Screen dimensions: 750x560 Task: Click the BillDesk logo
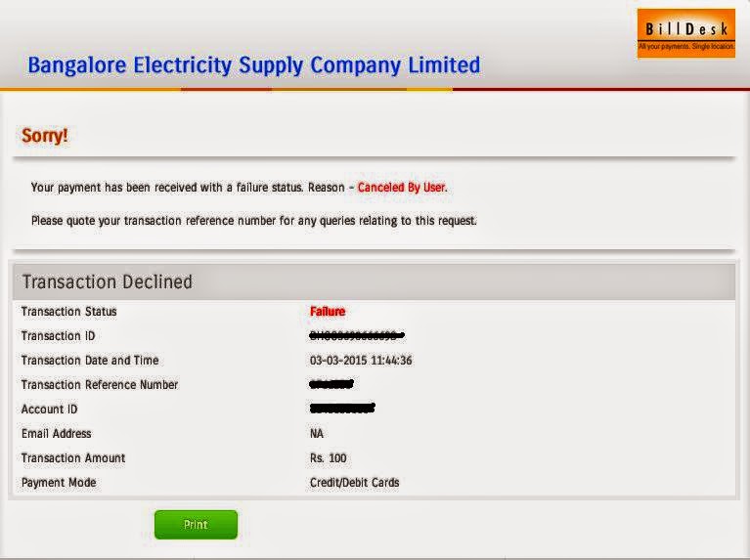click(685, 34)
